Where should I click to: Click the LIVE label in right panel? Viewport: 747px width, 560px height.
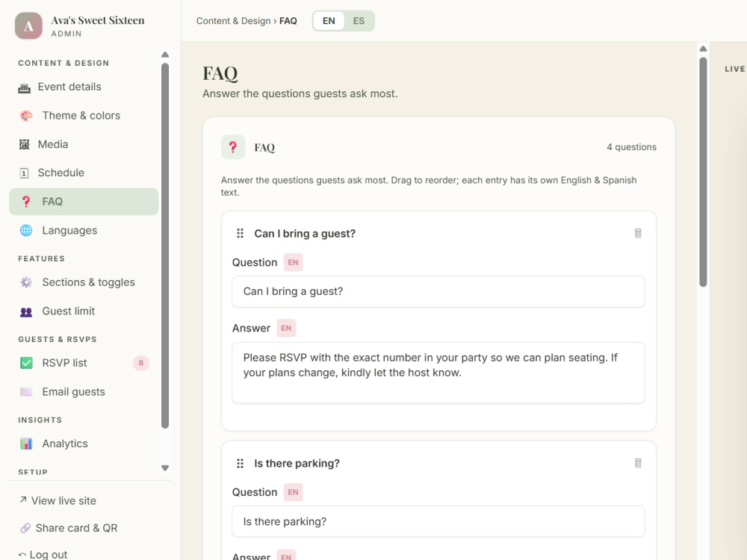pos(734,69)
